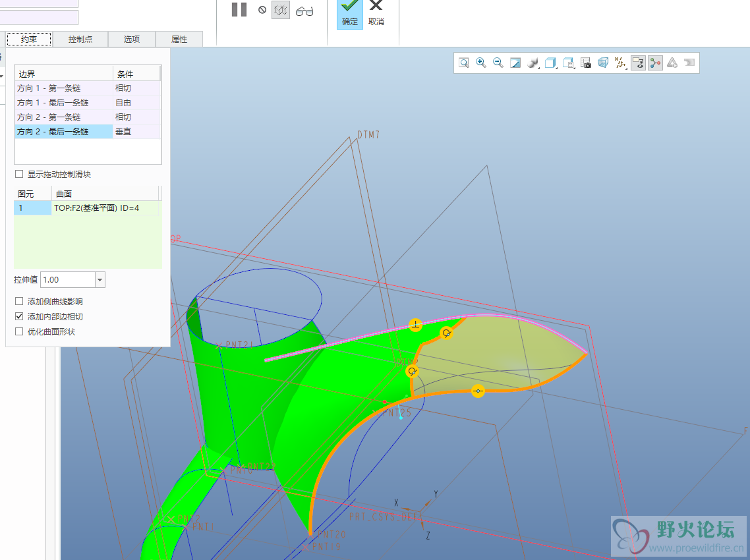Click the free constraint marker on orange edge
750x560 pixels.
click(x=478, y=391)
